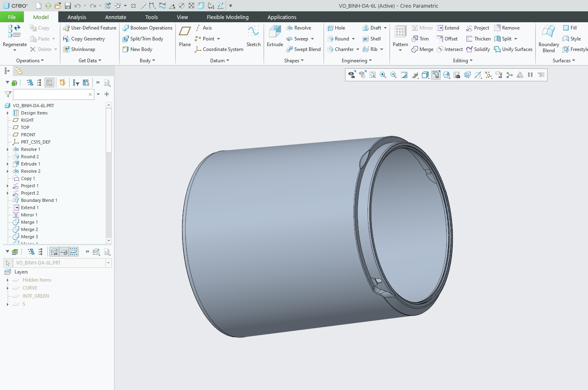Expand the Hidden Items layer
This screenshot has height=390, width=588.
(8, 280)
